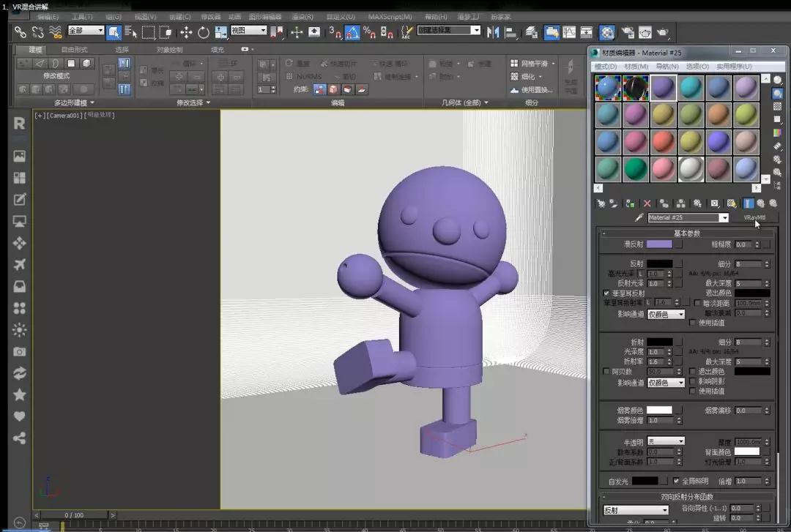Click map button beside 漫反射 swatch
The height and width of the screenshot is (532, 791).
tap(678, 244)
